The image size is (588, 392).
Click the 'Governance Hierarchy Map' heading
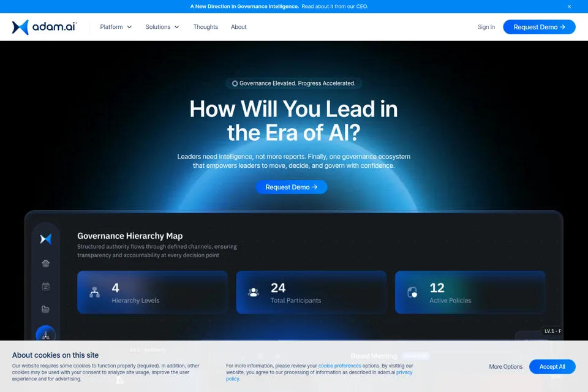coord(130,236)
